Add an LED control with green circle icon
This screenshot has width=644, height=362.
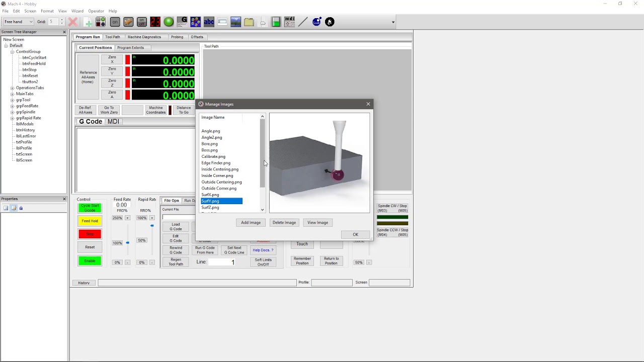pos(169,22)
